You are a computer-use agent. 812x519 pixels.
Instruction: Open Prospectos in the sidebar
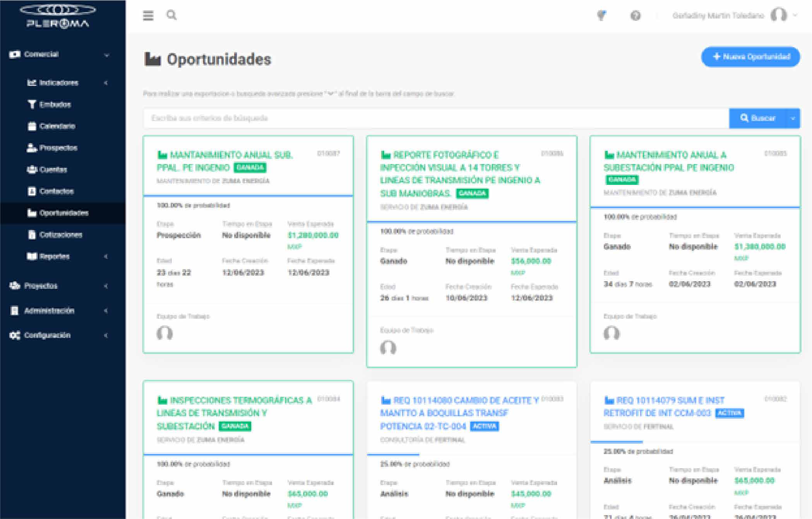pyautogui.click(x=58, y=148)
